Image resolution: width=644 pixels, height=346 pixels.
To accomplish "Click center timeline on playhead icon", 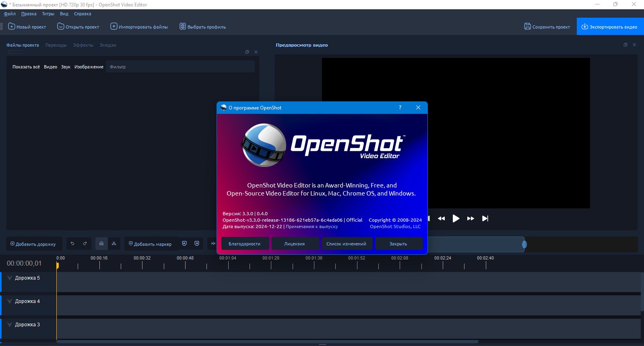I will [213, 243].
